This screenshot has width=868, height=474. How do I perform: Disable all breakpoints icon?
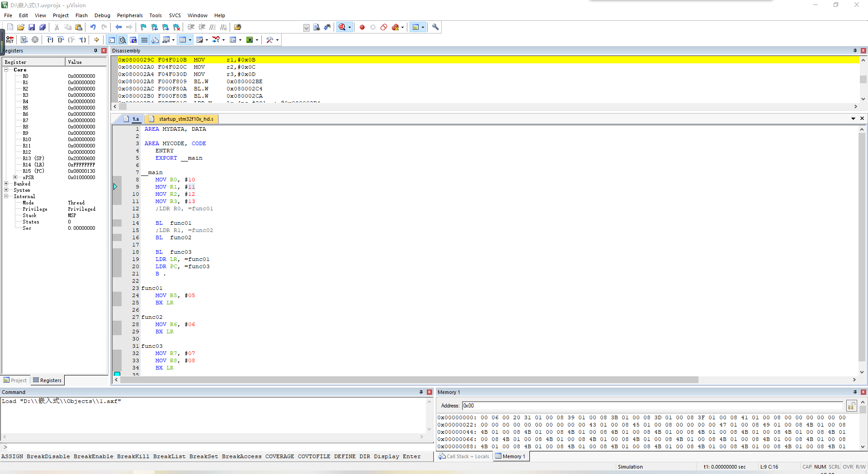coord(384,27)
